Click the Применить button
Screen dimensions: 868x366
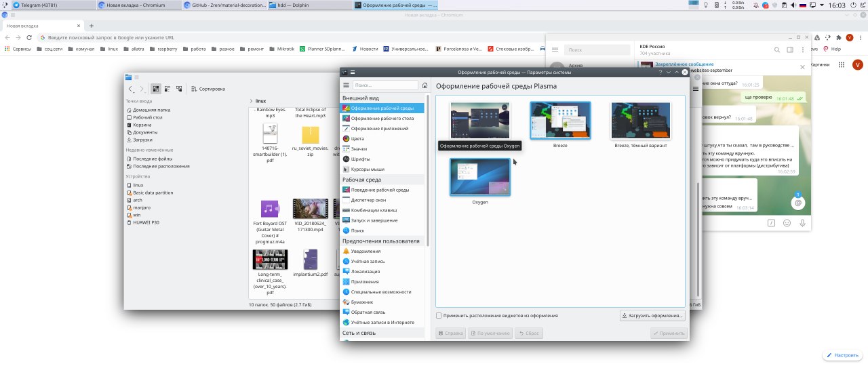pyautogui.click(x=669, y=333)
